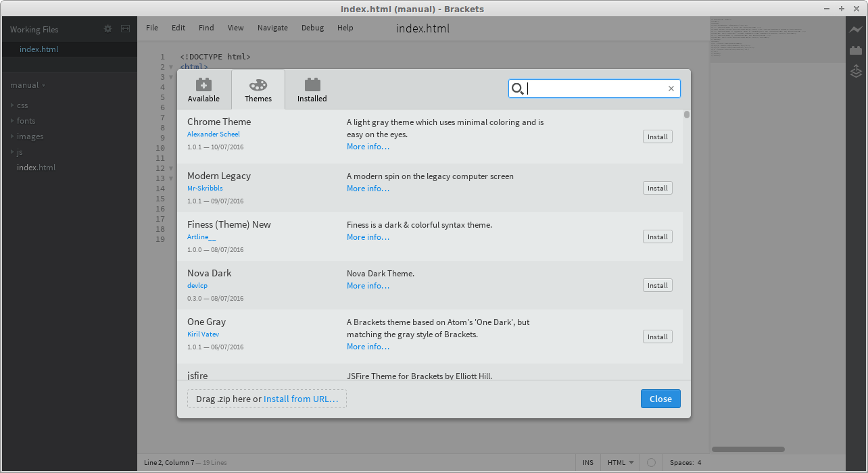Screen dimensions: 868x473
Task: Click the split-view layout icon beside the gear
Action: [124, 29]
